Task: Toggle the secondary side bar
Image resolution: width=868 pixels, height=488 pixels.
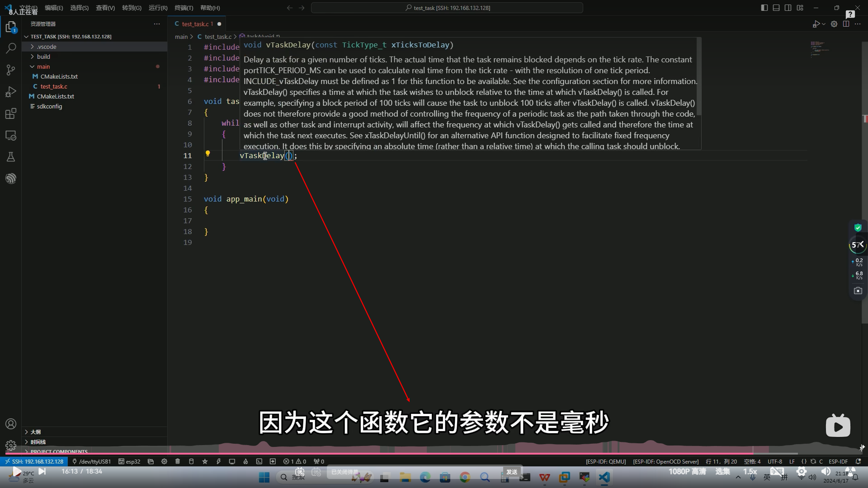Action: pyautogui.click(x=788, y=8)
